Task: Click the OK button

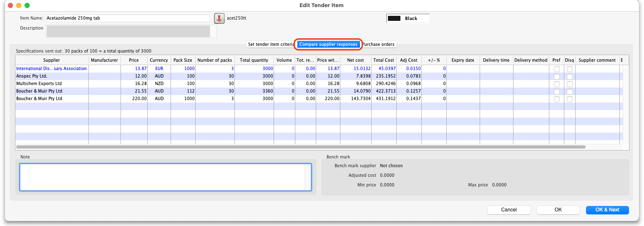Action: (x=558, y=210)
